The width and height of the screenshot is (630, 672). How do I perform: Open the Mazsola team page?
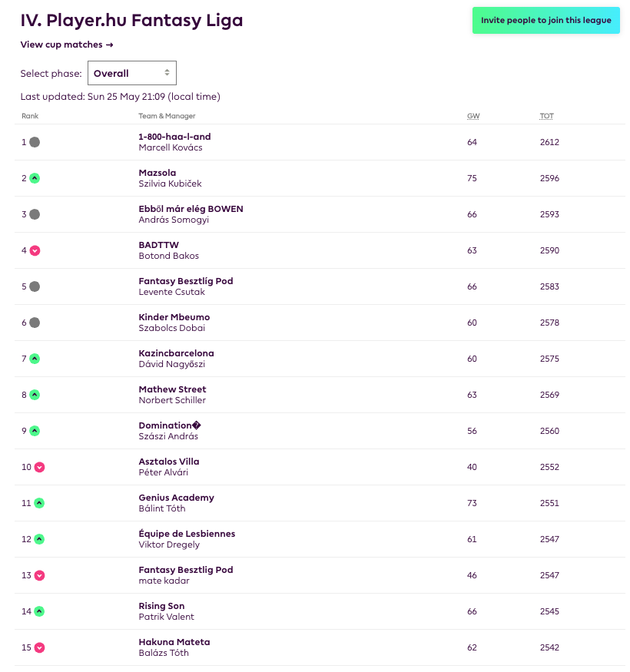point(157,173)
